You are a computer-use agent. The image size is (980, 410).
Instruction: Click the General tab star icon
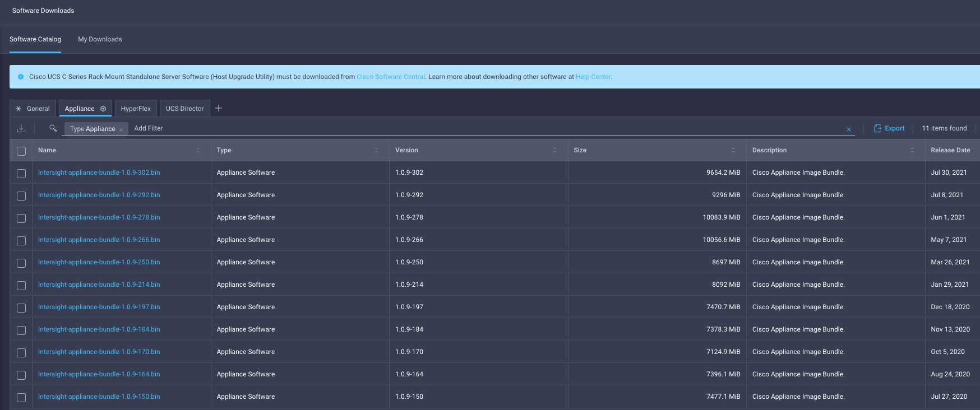(19, 109)
